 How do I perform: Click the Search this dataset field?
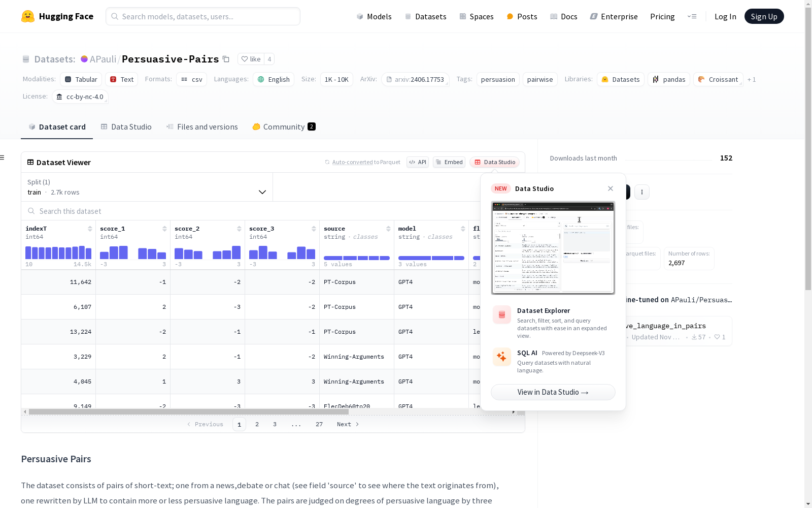point(251,211)
